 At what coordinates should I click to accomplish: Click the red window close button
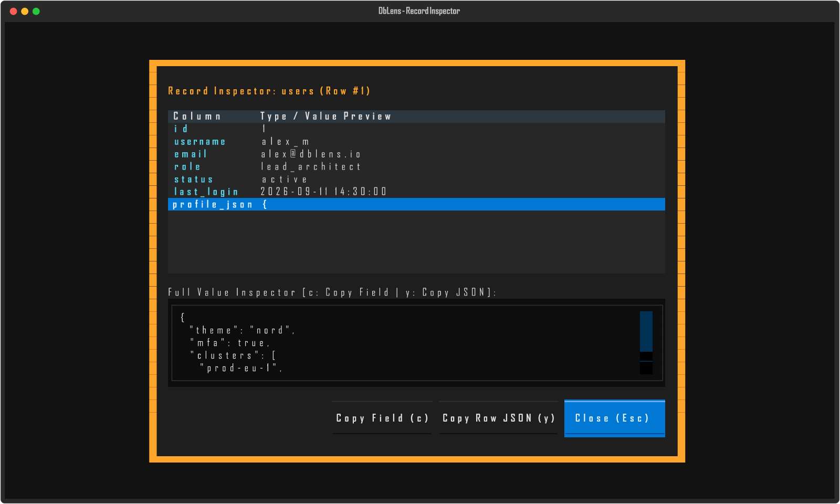point(14,11)
